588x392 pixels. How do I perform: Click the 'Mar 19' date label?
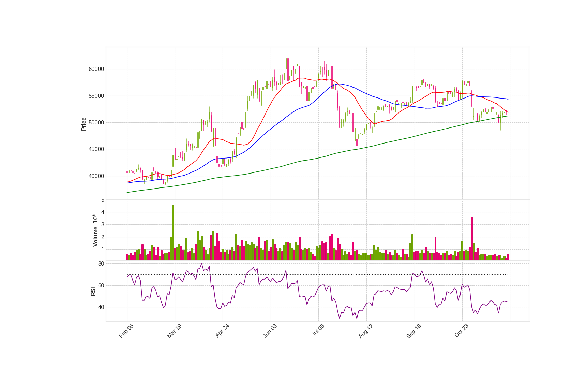(x=174, y=331)
